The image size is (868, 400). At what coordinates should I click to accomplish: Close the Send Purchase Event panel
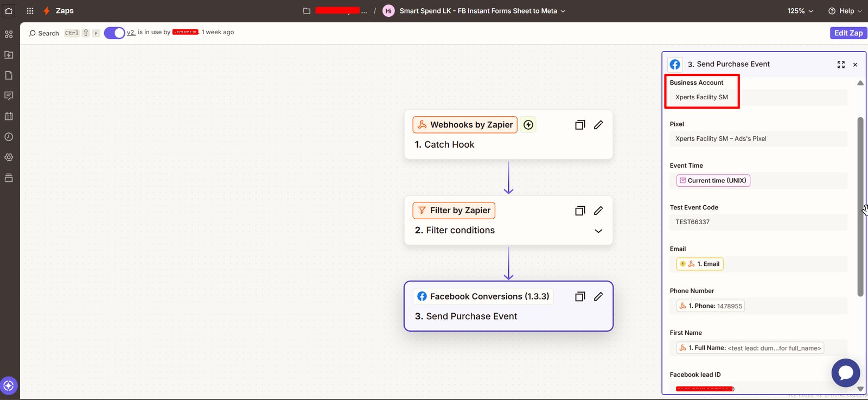855,65
